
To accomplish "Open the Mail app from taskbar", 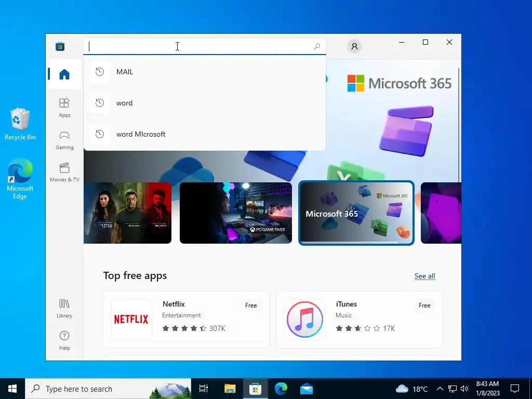I will 307,389.
